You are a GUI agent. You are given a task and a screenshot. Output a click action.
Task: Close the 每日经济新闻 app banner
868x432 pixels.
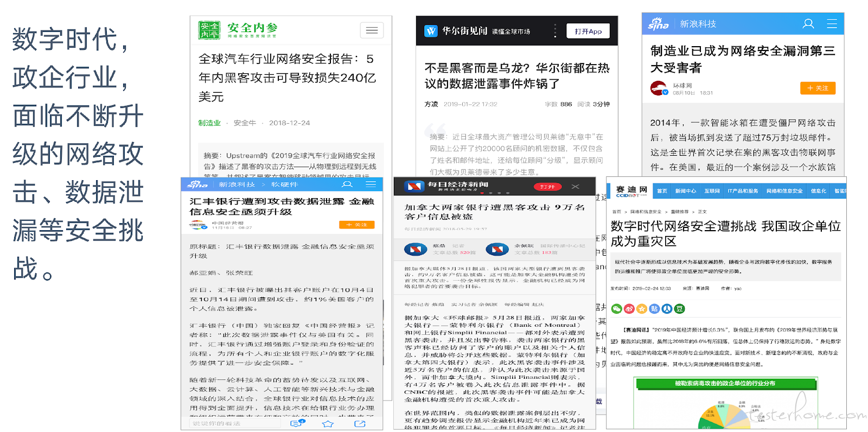575,187
